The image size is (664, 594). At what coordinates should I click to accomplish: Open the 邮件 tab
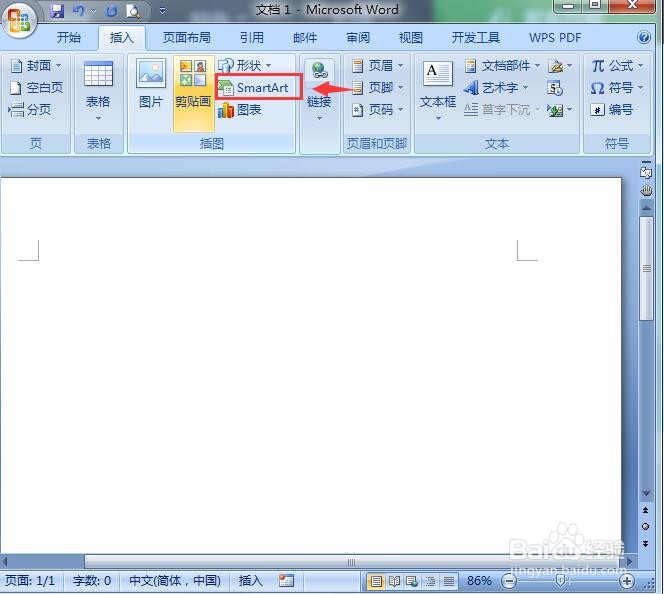point(305,38)
